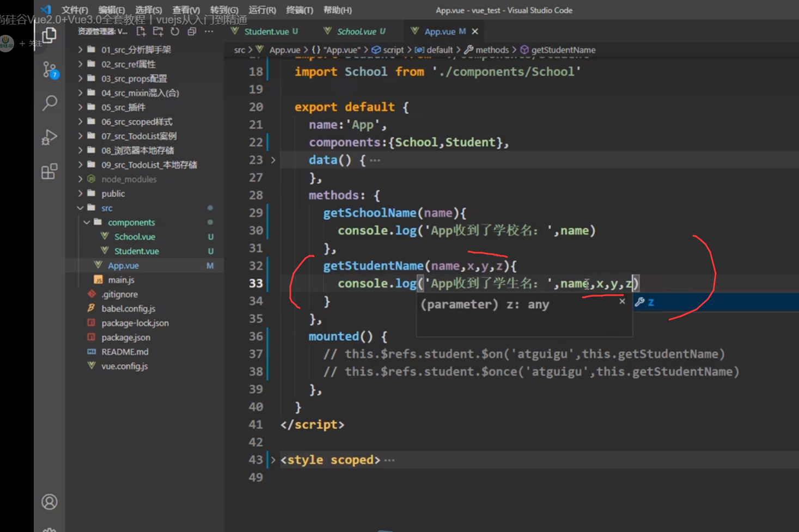Screen dimensions: 799x532
Task: Collapse all folders in explorer
Action: click(192, 32)
